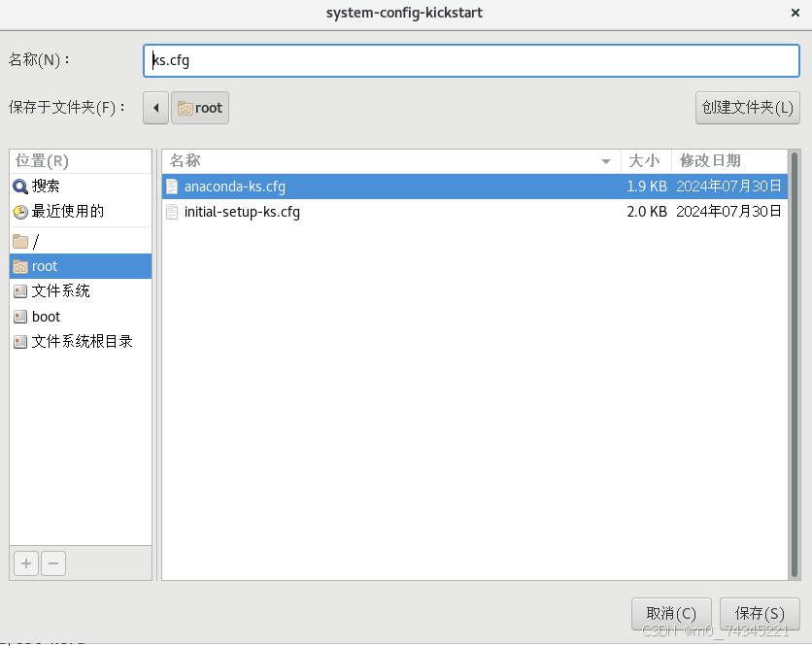Click 取消(C) cancel button
Viewport: 812px width, 646px height.
671,614
